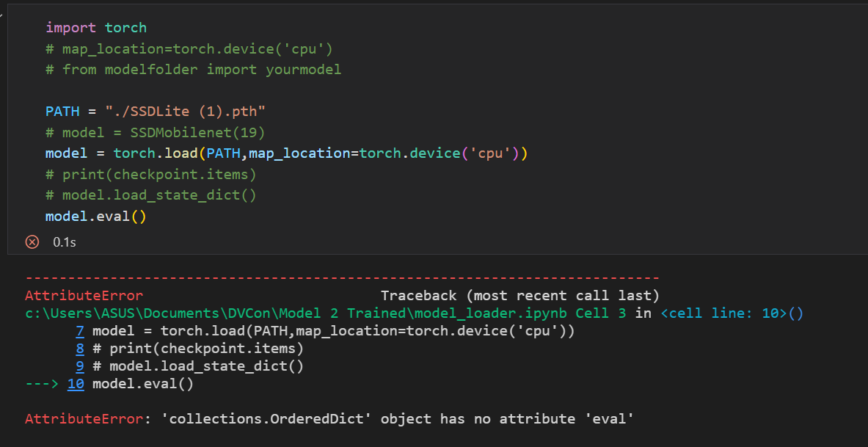
Task: Click the '<cell line: 10>' traceback link
Action: 732,313
